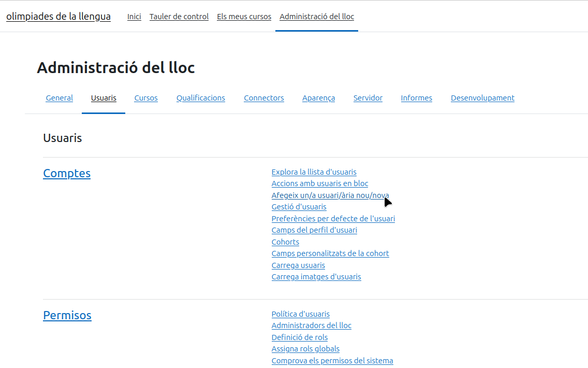Select the Cursos tab
The image size is (588, 368).
coord(146,98)
